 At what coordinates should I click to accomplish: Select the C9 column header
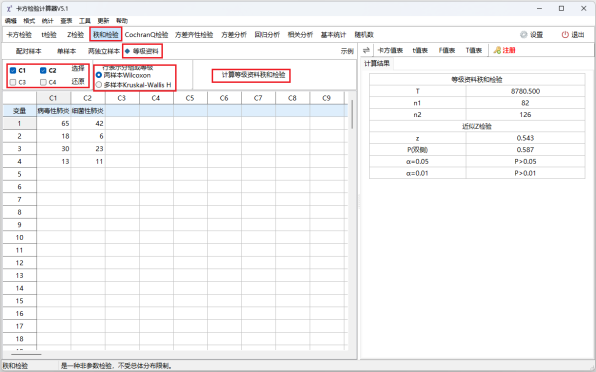pos(327,98)
